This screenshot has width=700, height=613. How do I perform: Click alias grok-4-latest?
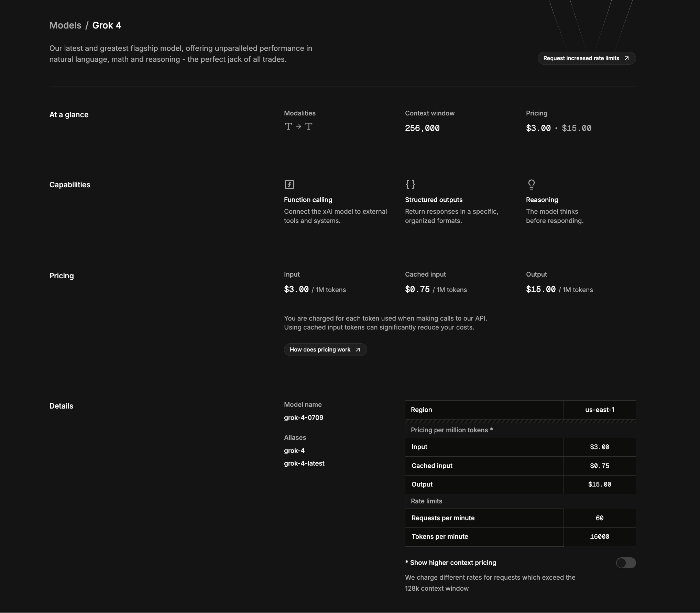click(304, 463)
